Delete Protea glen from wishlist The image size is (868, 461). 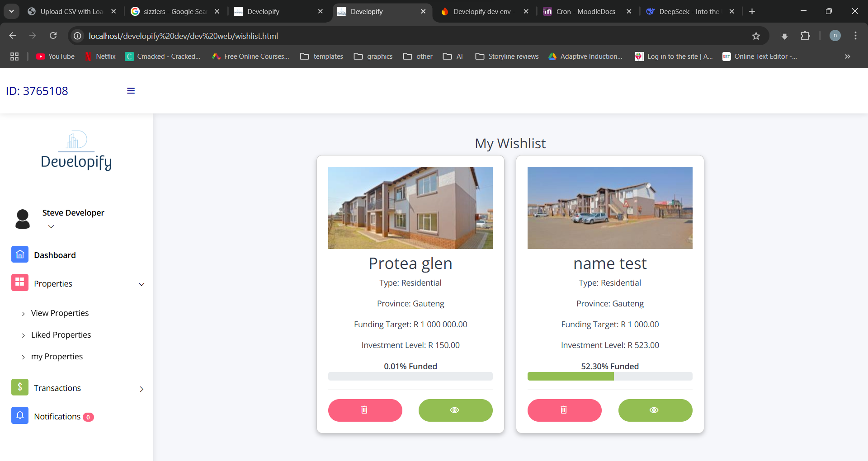point(365,410)
